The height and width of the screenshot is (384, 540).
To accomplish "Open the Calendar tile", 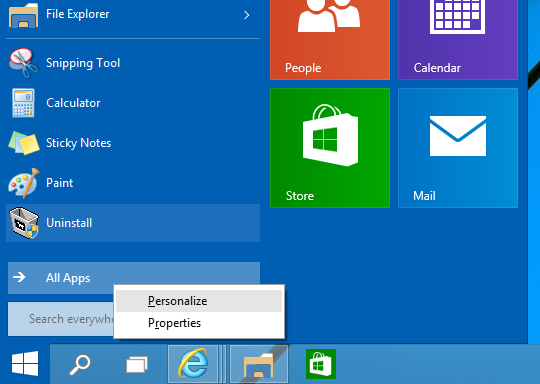I will click(458, 39).
